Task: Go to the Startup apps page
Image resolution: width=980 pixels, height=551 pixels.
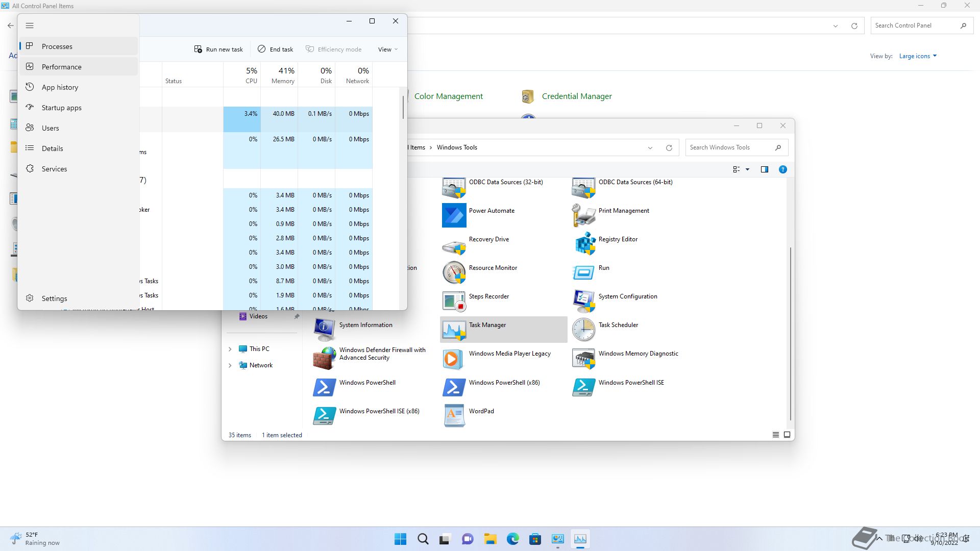Action: click(x=79, y=108)
